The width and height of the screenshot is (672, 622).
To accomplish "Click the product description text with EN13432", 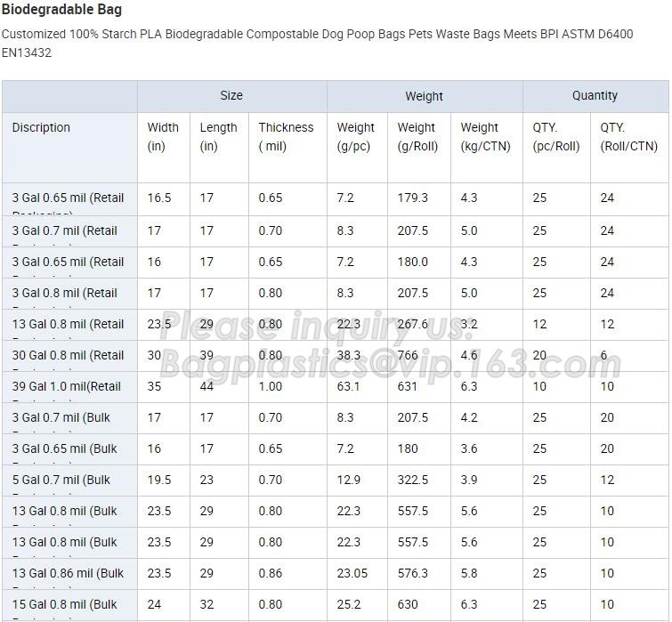I will point(317,44).
